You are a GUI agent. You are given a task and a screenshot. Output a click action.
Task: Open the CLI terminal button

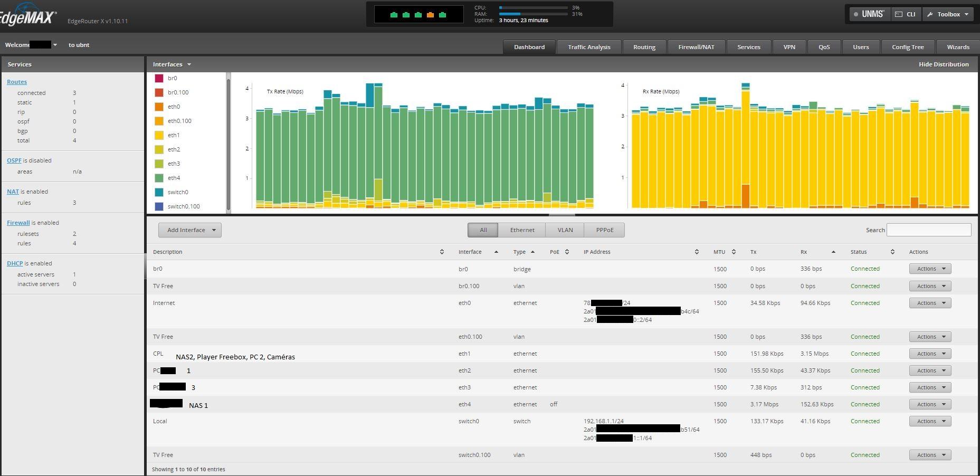[x=906, y=14]
